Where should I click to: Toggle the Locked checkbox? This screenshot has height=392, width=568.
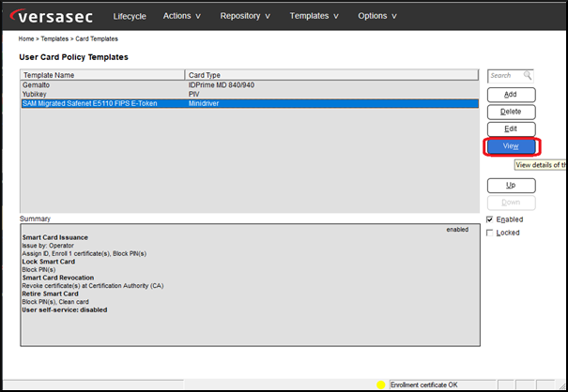[490, 233]
